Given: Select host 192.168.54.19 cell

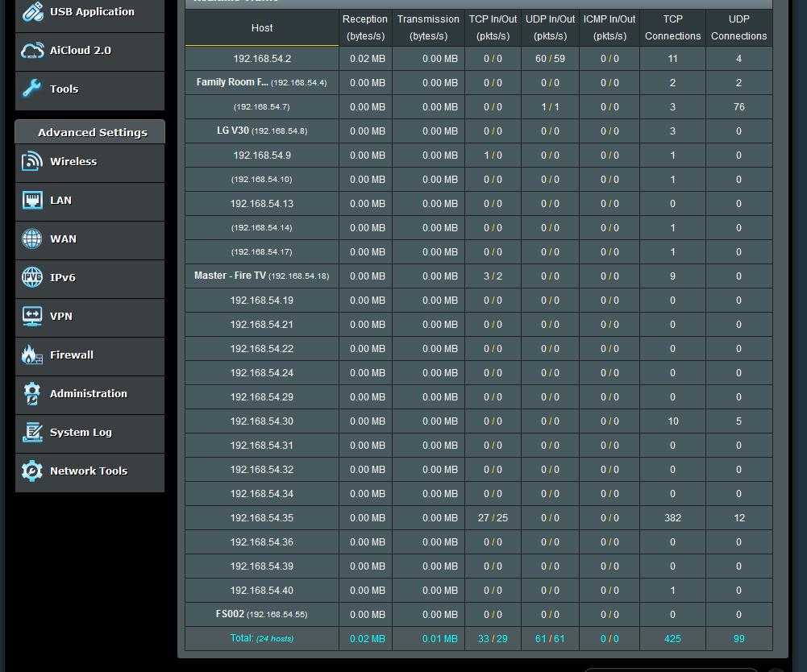Looking at the screenshot, I should pos(262,300).
